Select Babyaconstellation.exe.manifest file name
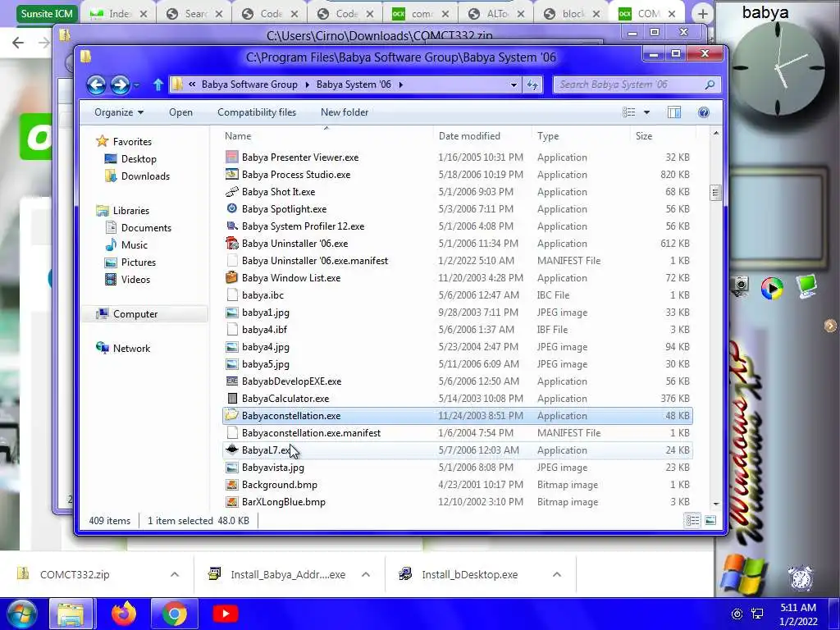Image resolution: width=840 pixels, height=630 pixels. pyautogui.click(x=311, y=433)
